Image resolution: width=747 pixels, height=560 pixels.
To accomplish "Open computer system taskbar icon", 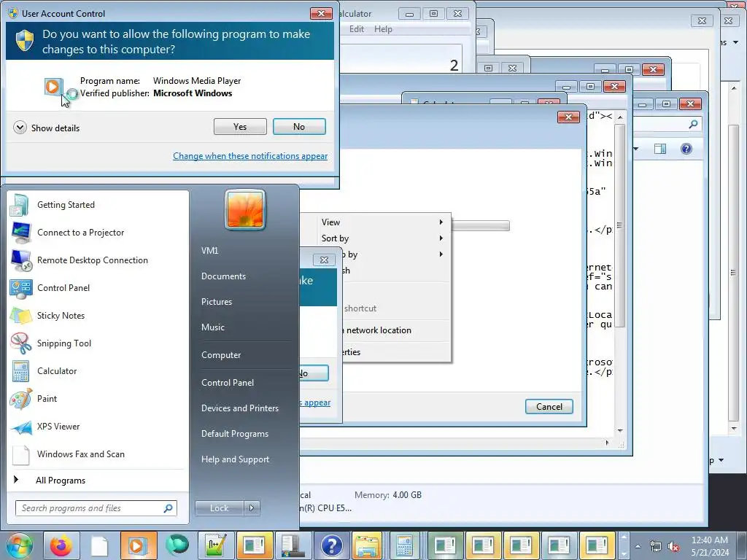I will 293,545.
